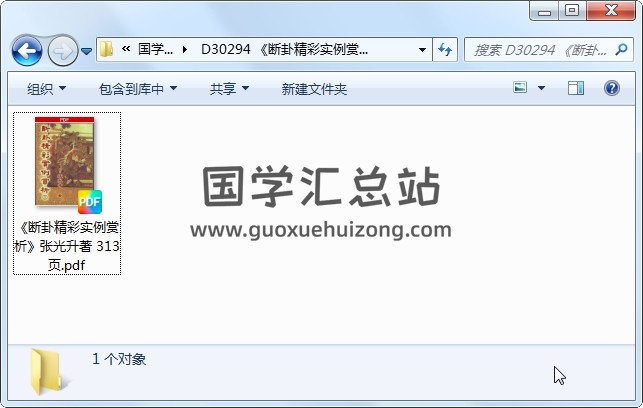Click the refresh button next to address bar
Screen dimensions: 643x408
[x=445, y=50]
